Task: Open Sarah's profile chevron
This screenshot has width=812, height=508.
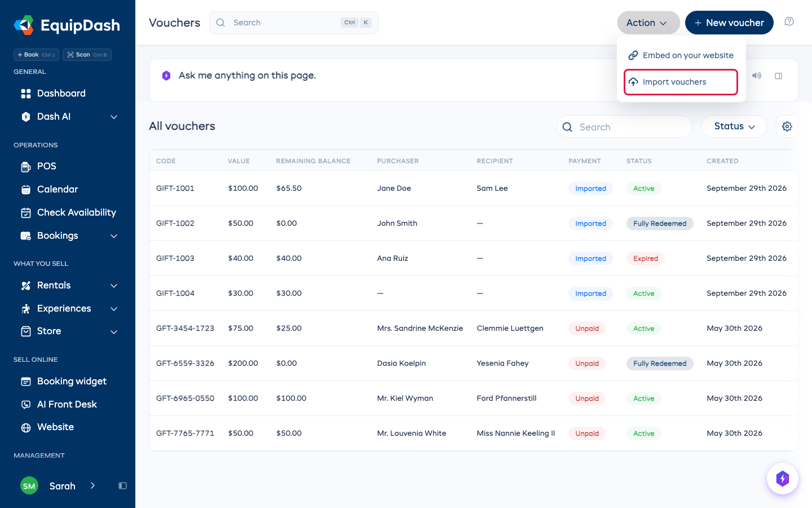Action: click(92, 485)
